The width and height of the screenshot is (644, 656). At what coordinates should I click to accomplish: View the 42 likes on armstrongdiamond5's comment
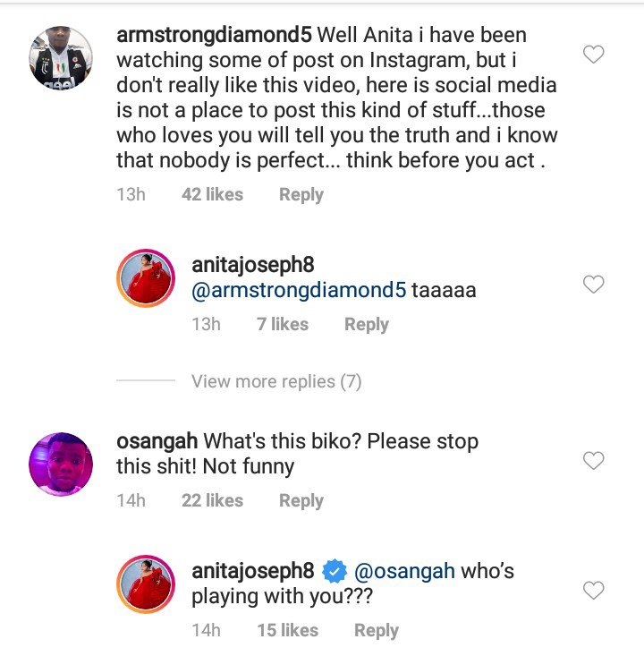pyautogui.click(x=212, y=194)
